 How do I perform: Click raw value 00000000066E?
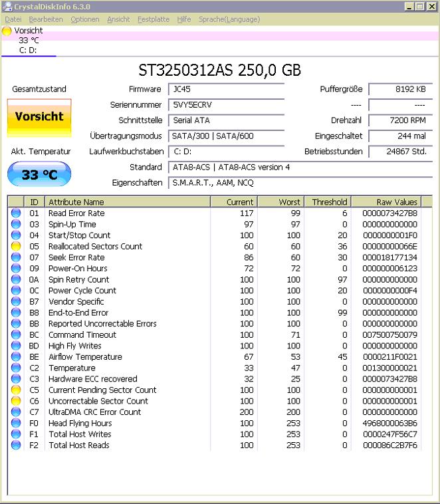389,246
